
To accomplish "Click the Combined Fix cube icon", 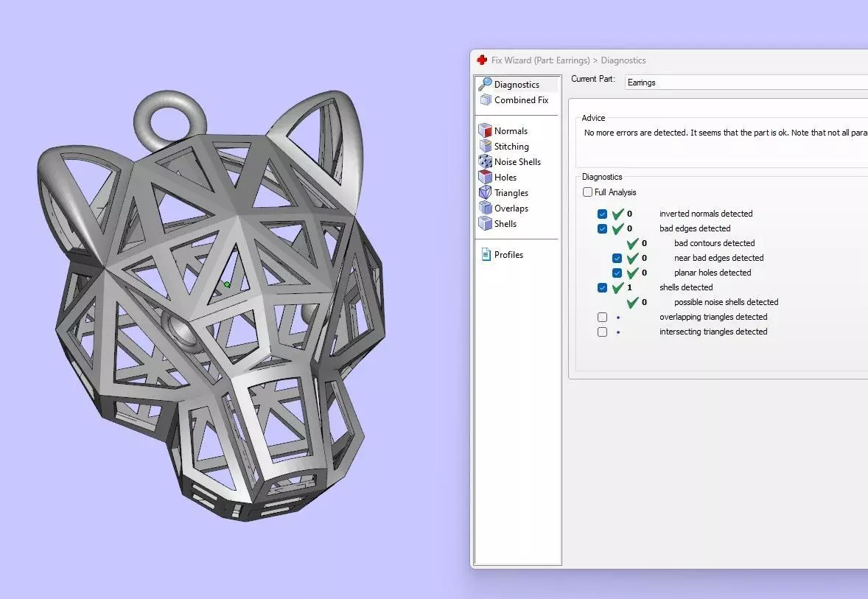I will 486,99.
